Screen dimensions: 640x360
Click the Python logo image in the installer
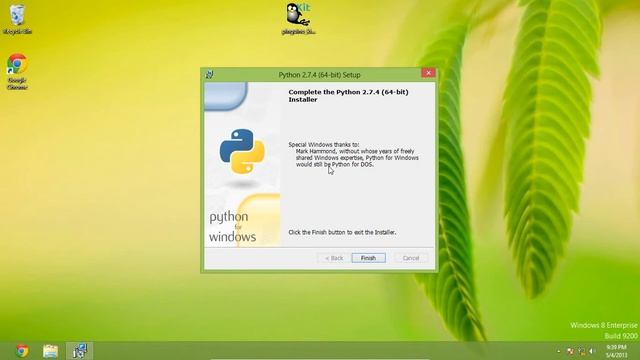coord(242,151)
